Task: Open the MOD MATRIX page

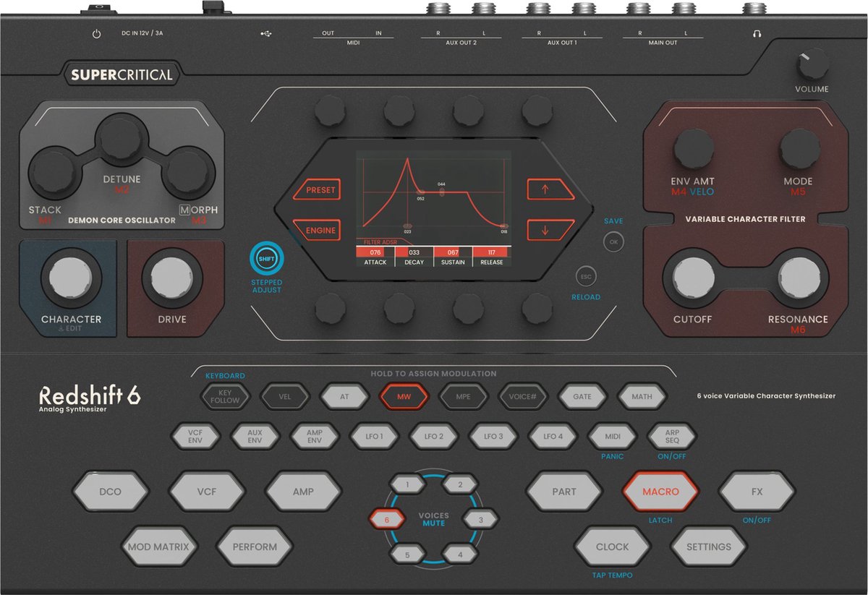Action: (x=158, y=547)
